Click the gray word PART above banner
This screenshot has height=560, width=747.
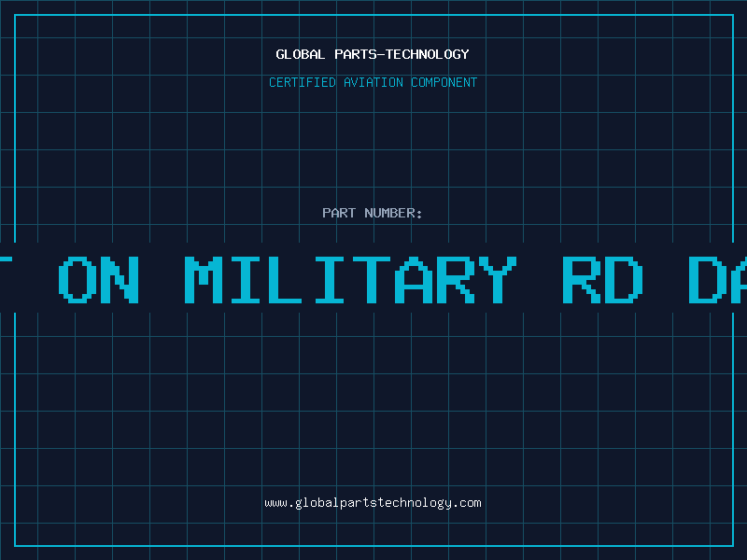339,213
